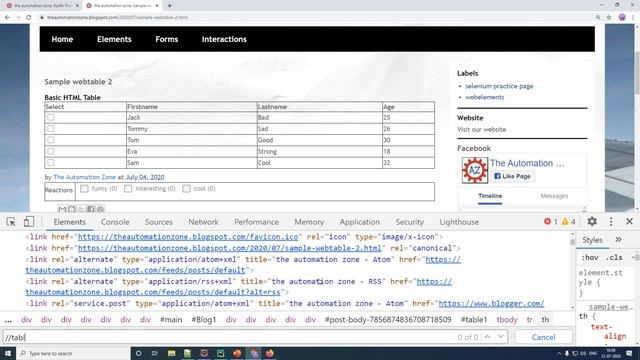Screen dimensions: 640x360
Task: Click the Pinterest share icon below the post
Action: [100, 209]
